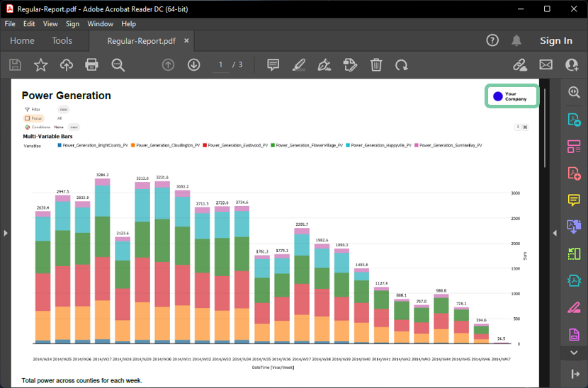Switch to the Tools tab
This screenshot has width=588, height=388.
(x=62, y=41)
